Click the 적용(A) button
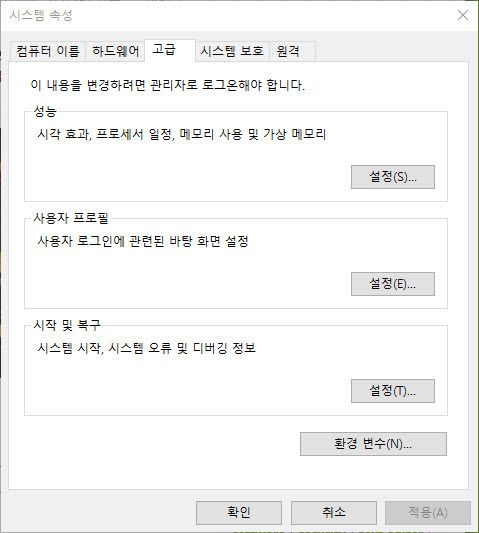479x533 pixels. (x=428, y=513)
